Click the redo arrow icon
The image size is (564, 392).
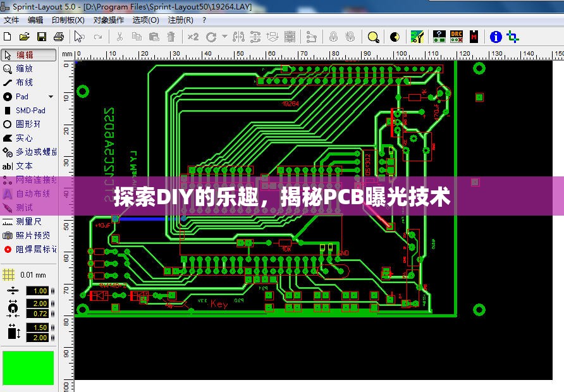[x=98, y=37]
